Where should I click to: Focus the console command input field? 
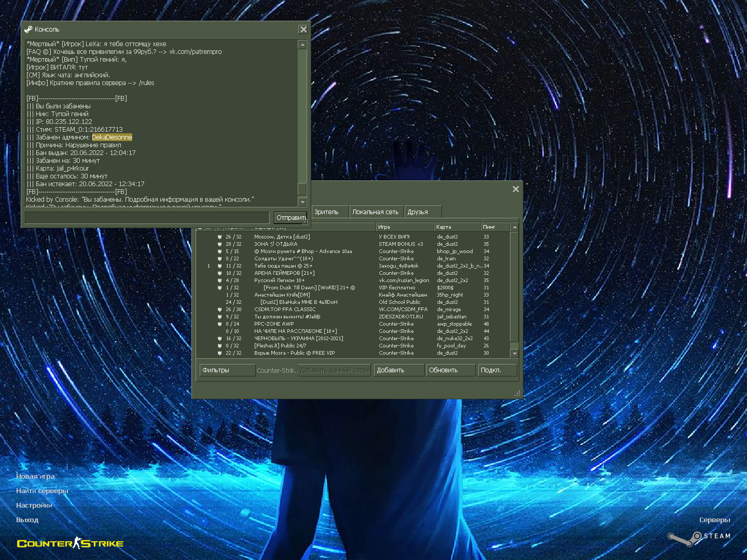[x=147, y=218]
